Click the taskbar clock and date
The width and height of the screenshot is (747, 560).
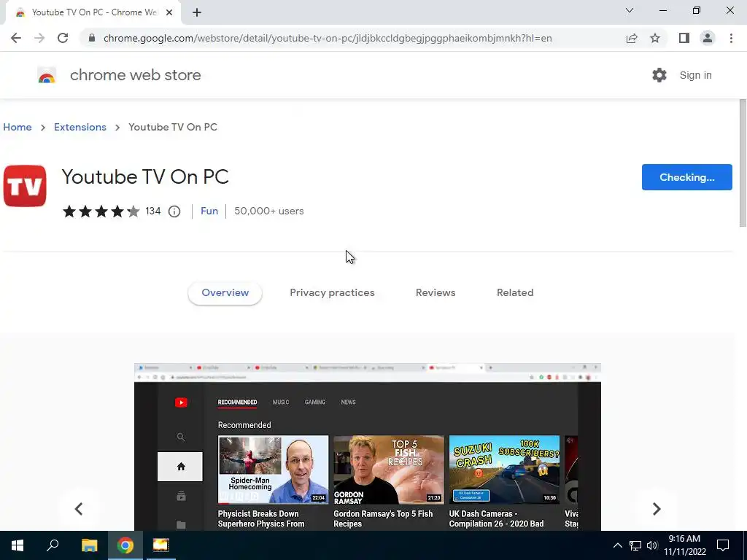(x=684, y=545)
